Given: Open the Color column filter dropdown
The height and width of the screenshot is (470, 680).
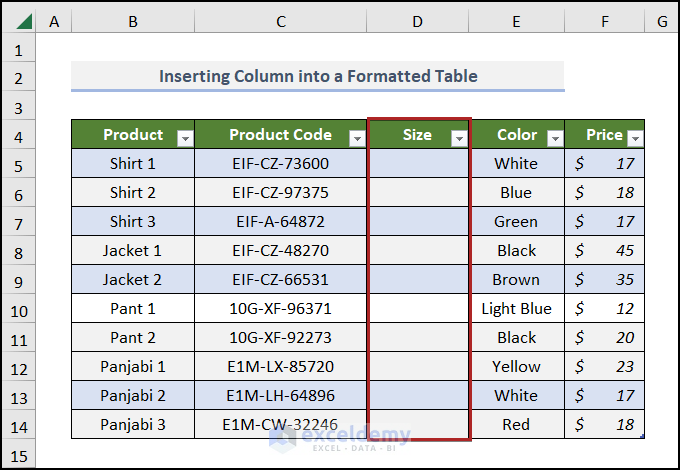Looking at the screenshot, I should [x=553, y=138].
